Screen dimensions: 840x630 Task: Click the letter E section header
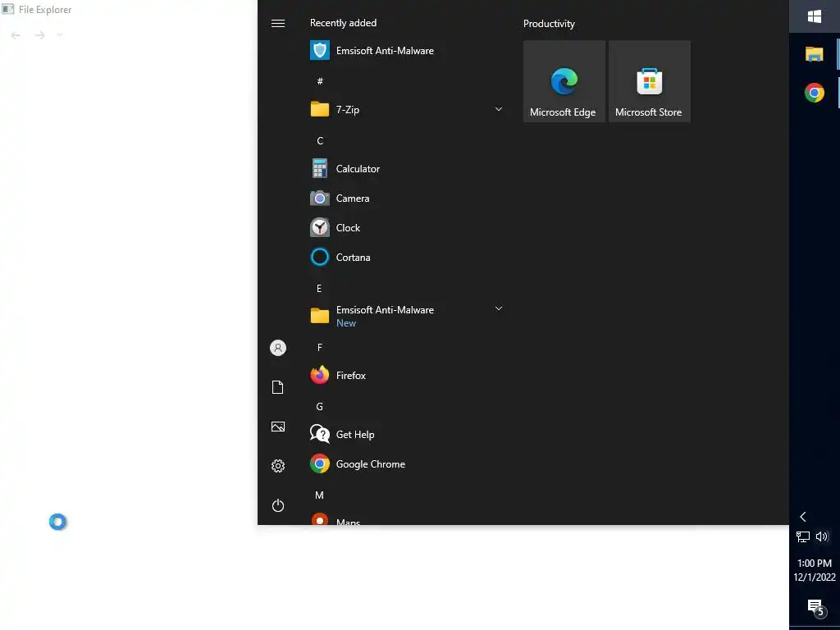319,289
